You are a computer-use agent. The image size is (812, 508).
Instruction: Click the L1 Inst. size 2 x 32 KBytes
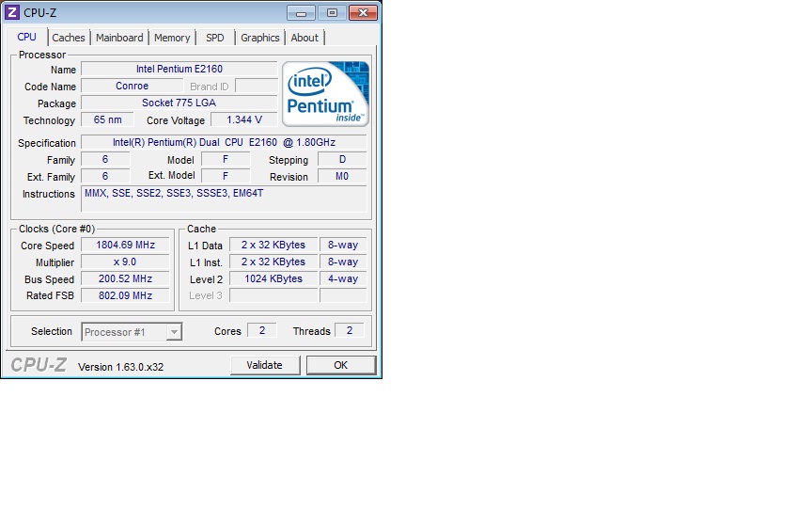click(x=273, y=262)
